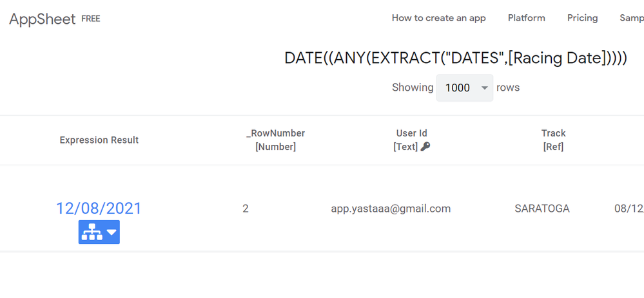
Task: Click the Expression Result column header
Action: click(x=99, y=140)
